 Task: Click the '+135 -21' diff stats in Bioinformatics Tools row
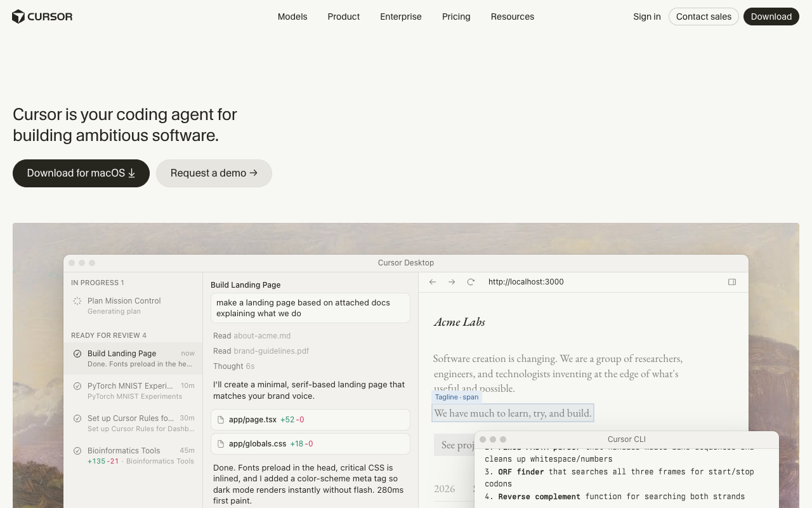pyautogui.click(x=103, y=461)
